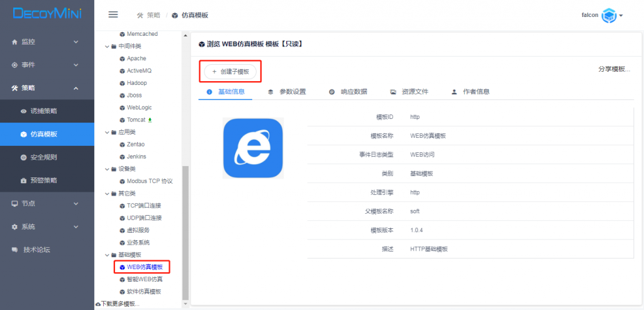Screen dimensions: 644x310
Task: Click the 创建子模板 button
Action: pos(230,72)
